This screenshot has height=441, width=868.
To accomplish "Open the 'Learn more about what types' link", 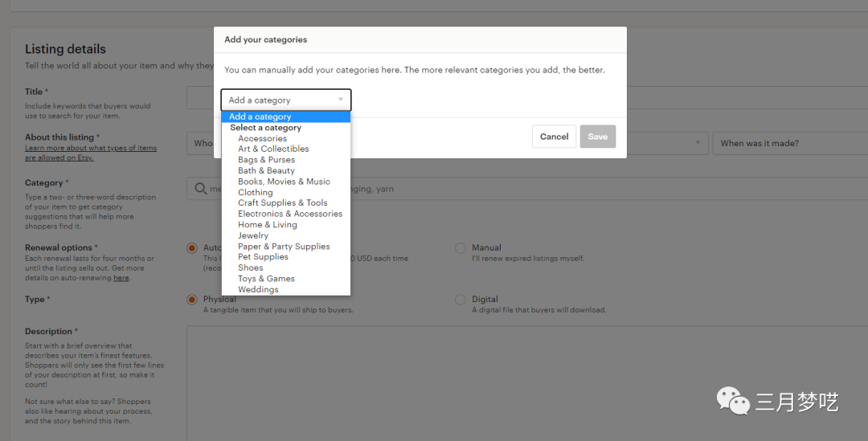I will (x=91, y=153).
